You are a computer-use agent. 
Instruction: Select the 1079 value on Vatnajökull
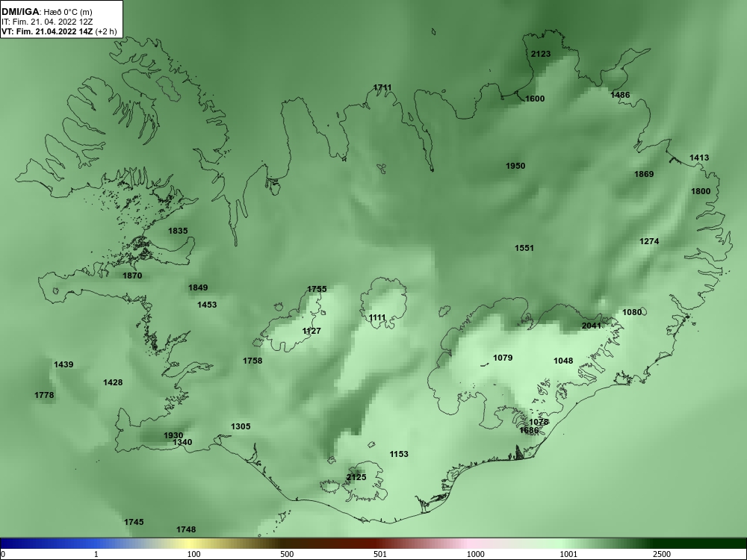(x=503, y=358)
